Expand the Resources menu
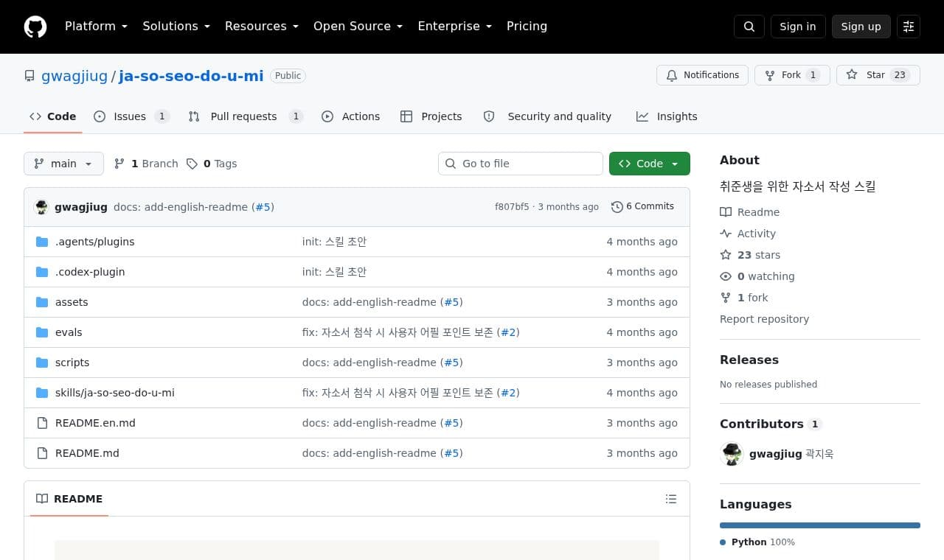Viewport: 944px width, 560px height. point(262,27)
